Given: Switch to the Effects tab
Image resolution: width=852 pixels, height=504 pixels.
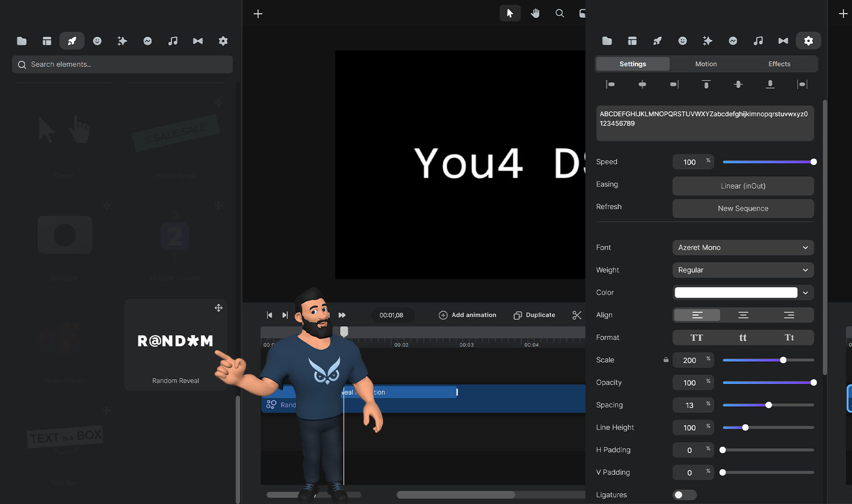Looking at the screenshot, I should point(779,64).
